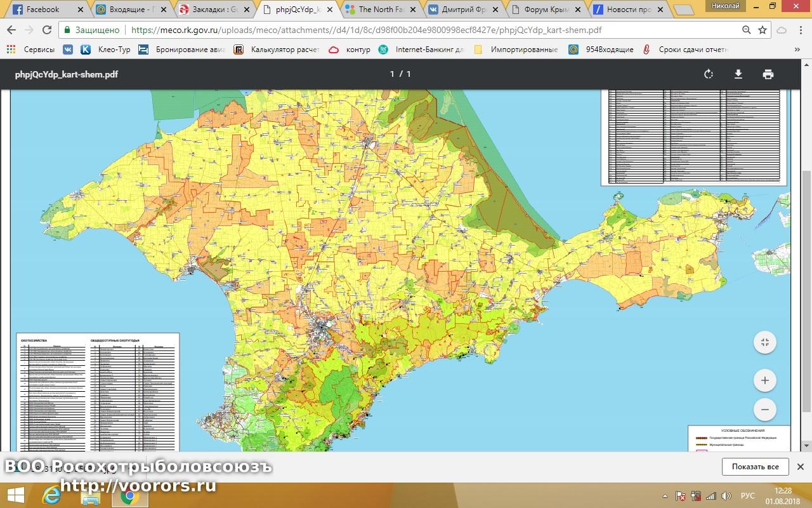Image resolution: width=812 pixels, height=508 pixels.
Task: Zoom in on the PDF map
Action: [764, 381]
